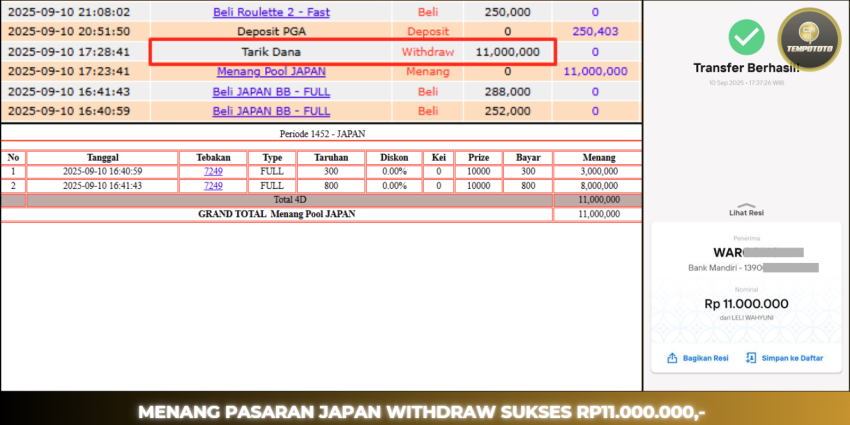Click the green transfer success checkmark icon
This screenshot has height=425, width=850.
(x=746, y=36)
